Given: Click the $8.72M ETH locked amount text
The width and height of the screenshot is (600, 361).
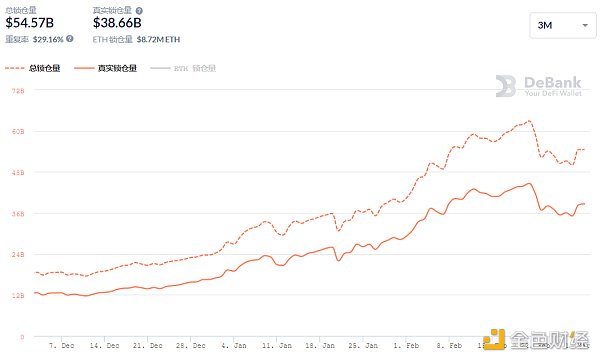Looking at the screenshot, I should pos(158,39).
